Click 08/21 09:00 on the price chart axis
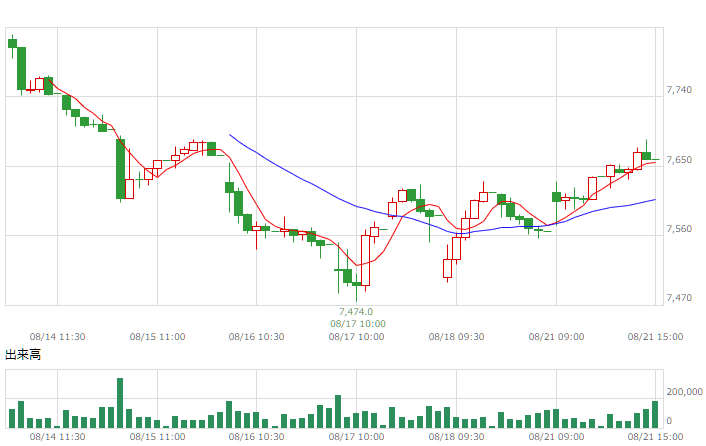Screen dimensions: 706x446 [x=556, y=337]
